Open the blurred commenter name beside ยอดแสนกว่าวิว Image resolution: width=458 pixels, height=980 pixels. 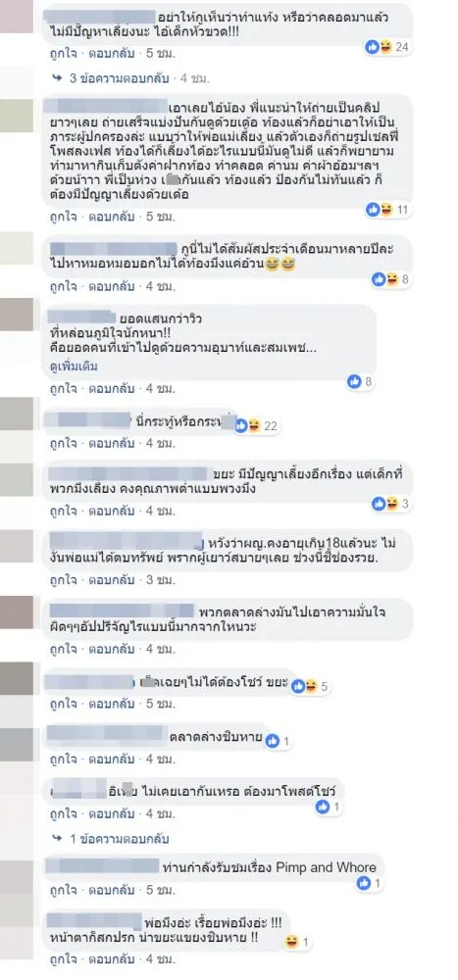pyautogui.click(x=82, y=318)
